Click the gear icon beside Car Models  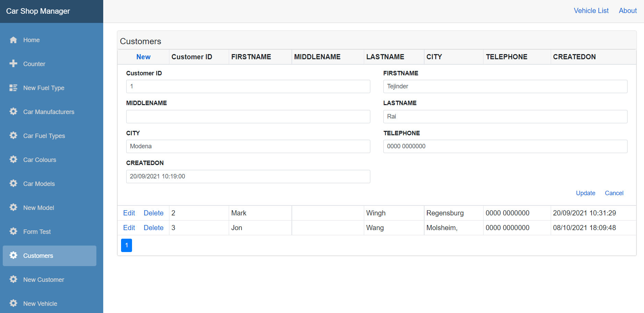[x=13, y=184]
